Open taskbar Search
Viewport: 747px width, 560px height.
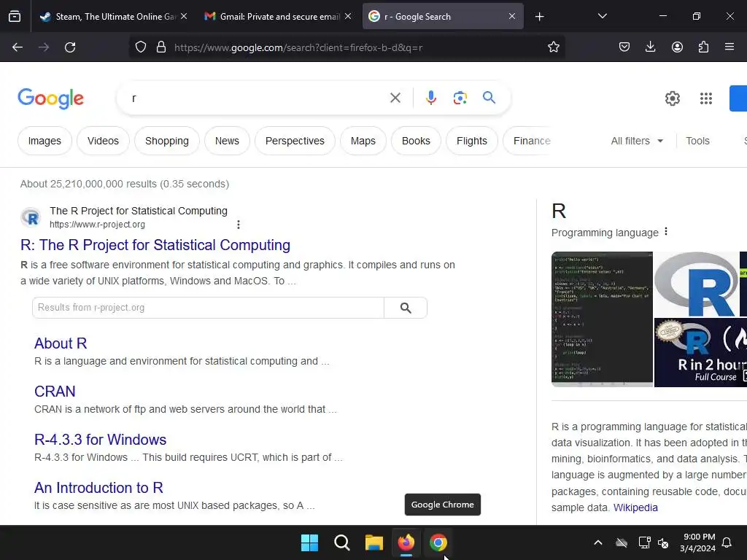pyautogui.click(x=342, y=542)
